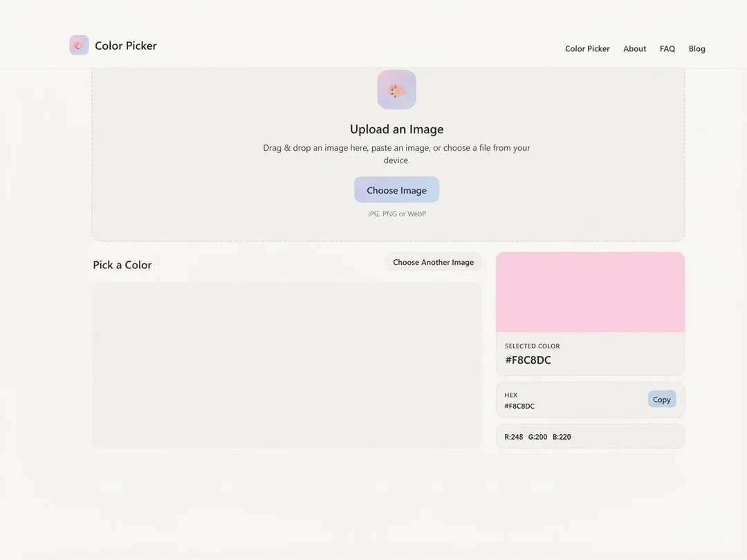The image size is (747, 560).
Task: Click the image canvas under Pick a Color
Action: coord(287,365)
